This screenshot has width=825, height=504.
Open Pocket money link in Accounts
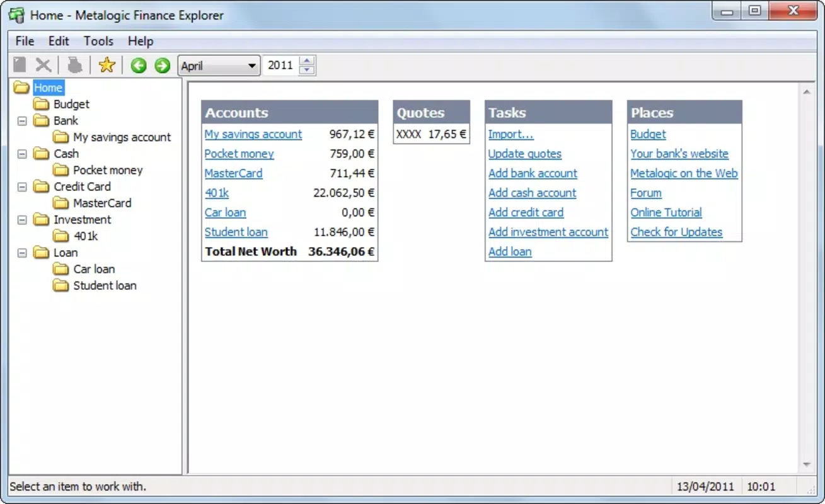(239, 154)
